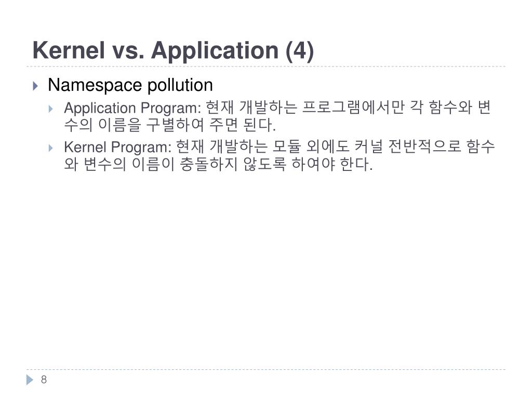Click the Korean word 충돌하지 in last line
The width and height of the screenshot is (532, 399).
[208, 164]
